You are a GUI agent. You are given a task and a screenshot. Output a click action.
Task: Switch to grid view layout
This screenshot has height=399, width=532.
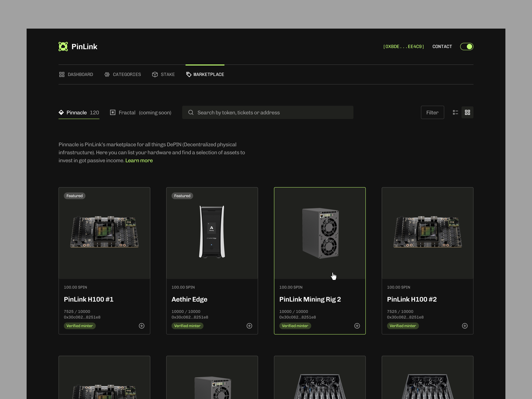coord(467,112)
